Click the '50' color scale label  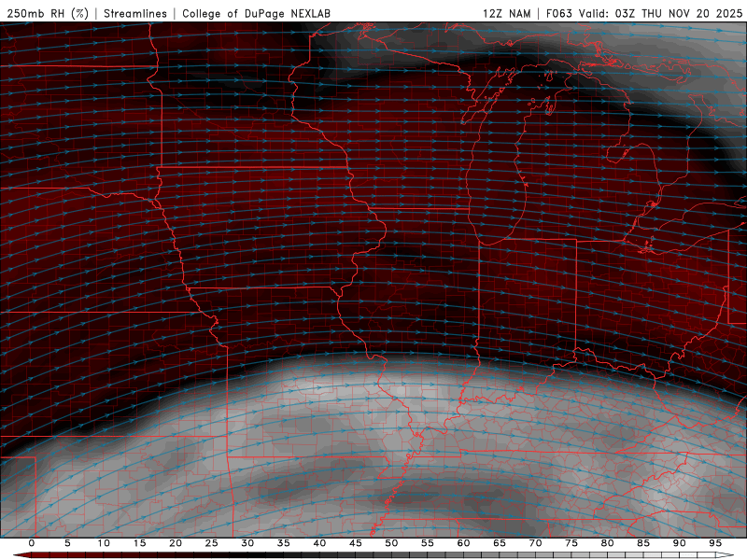point(391,543)
